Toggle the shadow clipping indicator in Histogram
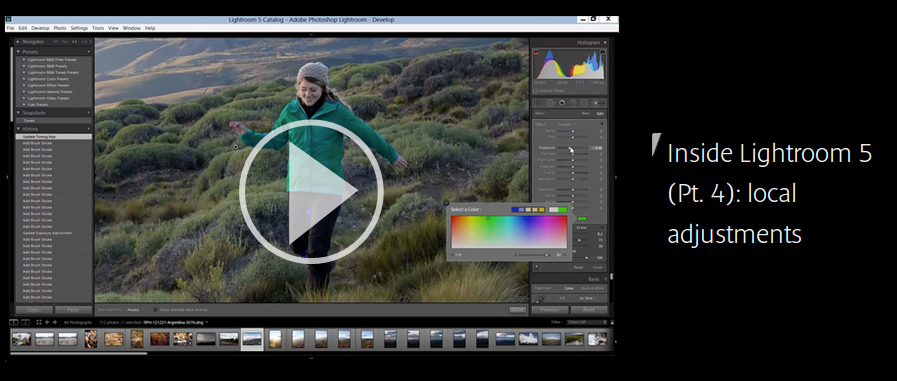This screenshot has height=381, width=897. click(537, 52)
